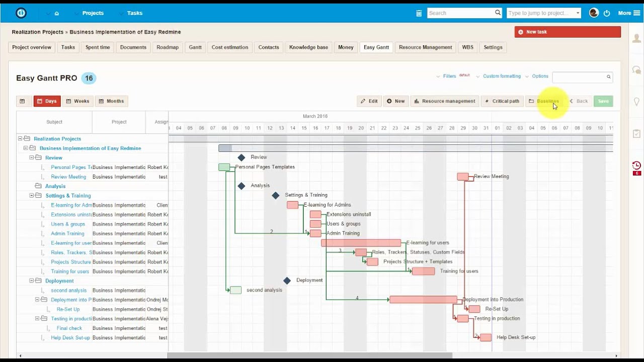
Task: Click the horizontal scrollbar at bottom
Action: (x=309, y=355)
